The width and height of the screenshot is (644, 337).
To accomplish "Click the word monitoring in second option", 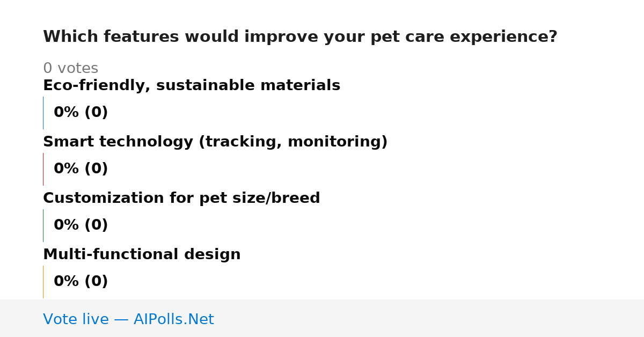I will tap(335, 142).
